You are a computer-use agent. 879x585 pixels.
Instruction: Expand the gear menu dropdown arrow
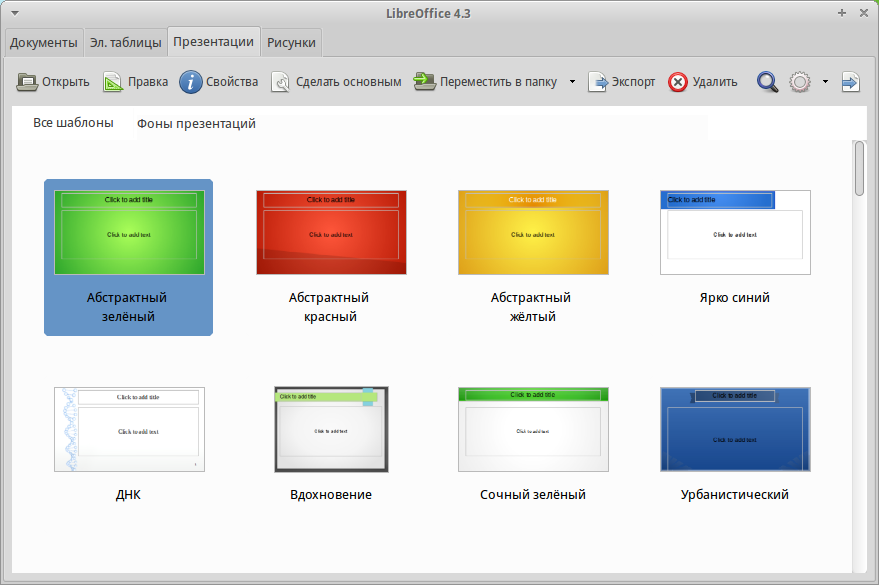pos(825,82)
